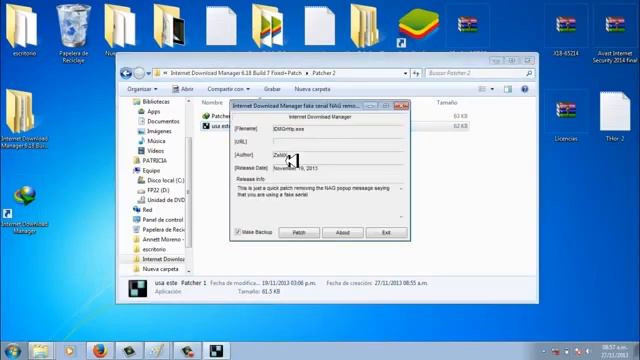The width and height of the screenshot is (640, 360).
Task: Select the THor-2 file on desktop
Action: pos(615,117)
